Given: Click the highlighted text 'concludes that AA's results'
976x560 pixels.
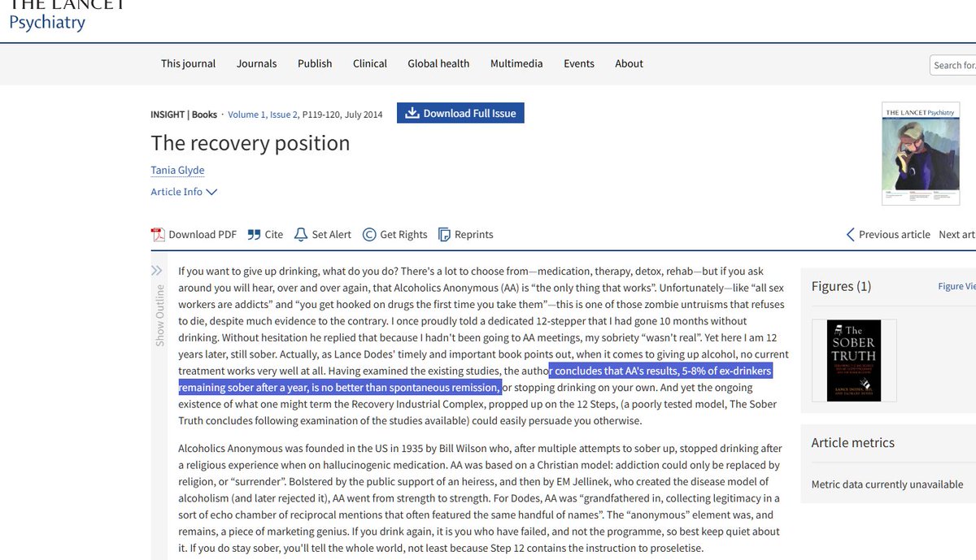Looking at the screenshot, I should coord(615,371).
